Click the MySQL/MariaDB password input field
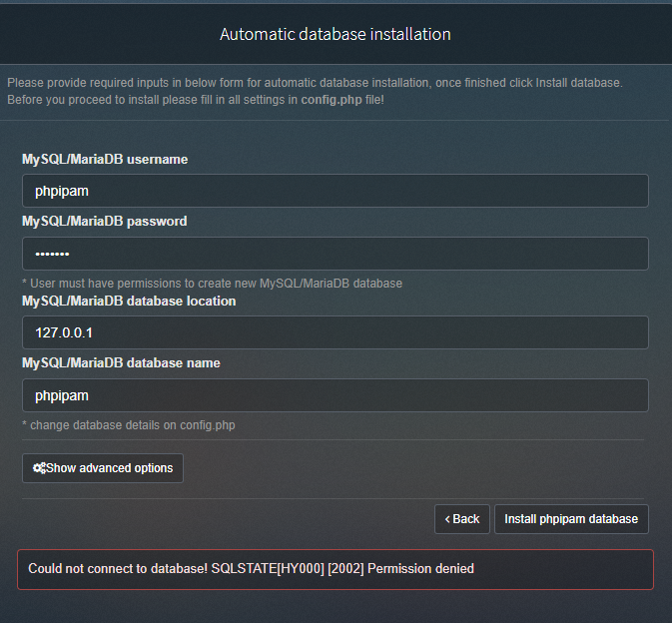This screenshot has width=672, height=623. click(336, 254)
